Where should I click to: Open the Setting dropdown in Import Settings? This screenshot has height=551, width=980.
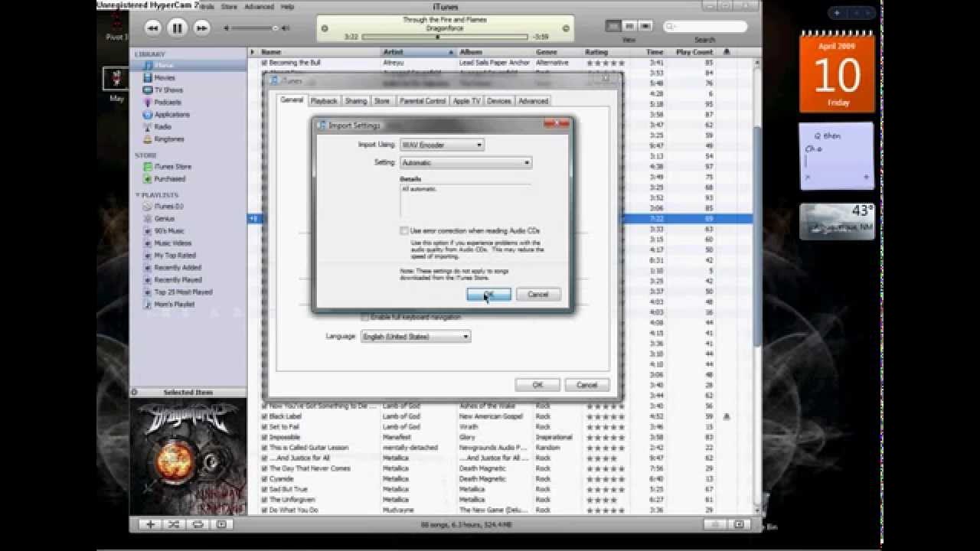point(465,162)
